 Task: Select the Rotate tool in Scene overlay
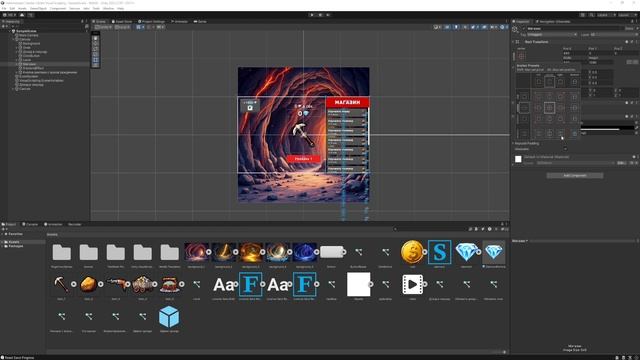pyautogui.click(x=96, y=49)
